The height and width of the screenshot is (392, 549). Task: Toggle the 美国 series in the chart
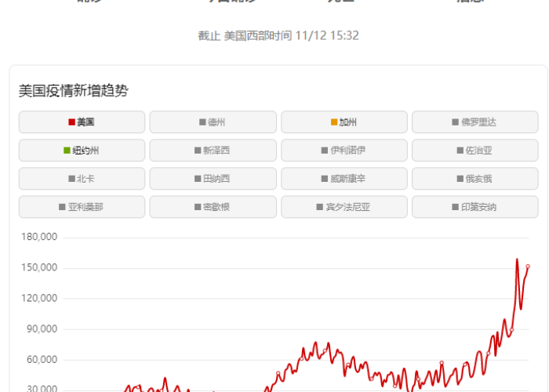(x=82, y=122)
